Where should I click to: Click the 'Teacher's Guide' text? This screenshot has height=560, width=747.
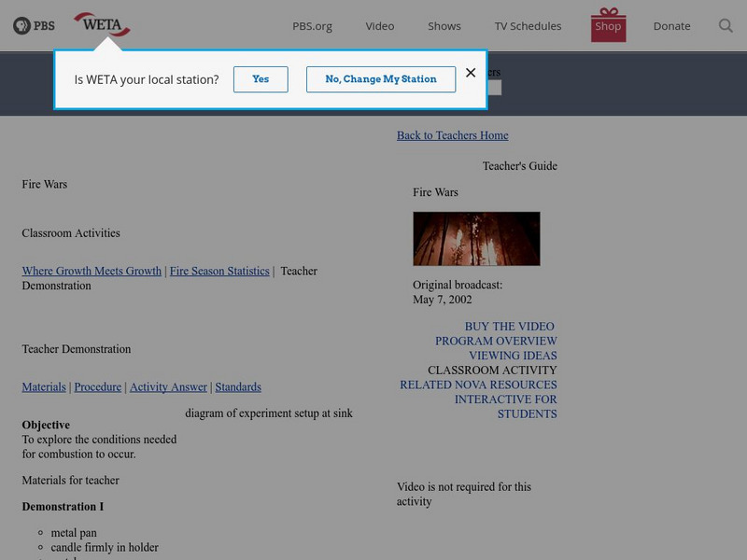pos(520,166)
